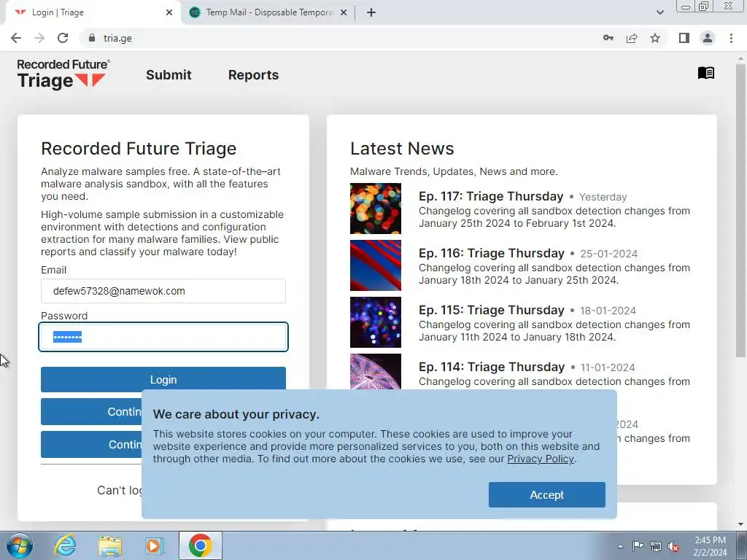Image resolution: width=747 pixels, height=560 pixels.
Task: Close the Login | Triage tab
Action: click(169, 13)
